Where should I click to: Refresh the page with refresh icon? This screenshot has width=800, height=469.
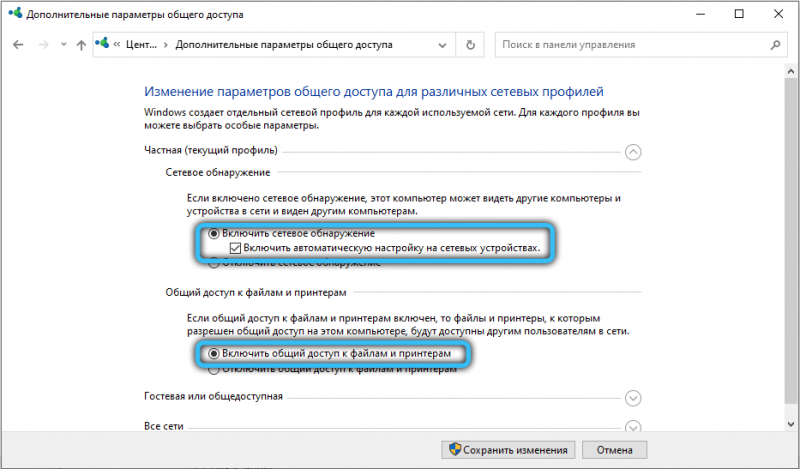[470, 45]
